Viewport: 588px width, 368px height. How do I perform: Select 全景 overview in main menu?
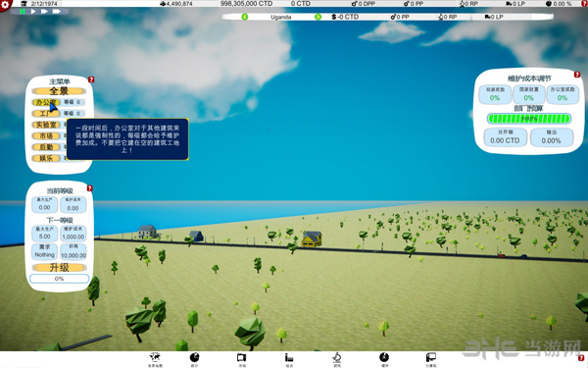click(x=59, y=91)
